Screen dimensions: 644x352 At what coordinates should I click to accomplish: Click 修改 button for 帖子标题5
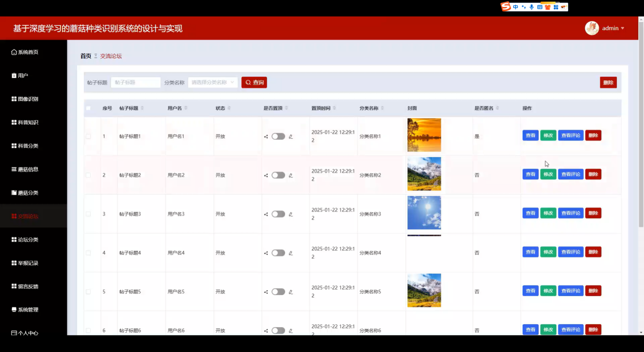pyautogui.click(x=549, y=291)
